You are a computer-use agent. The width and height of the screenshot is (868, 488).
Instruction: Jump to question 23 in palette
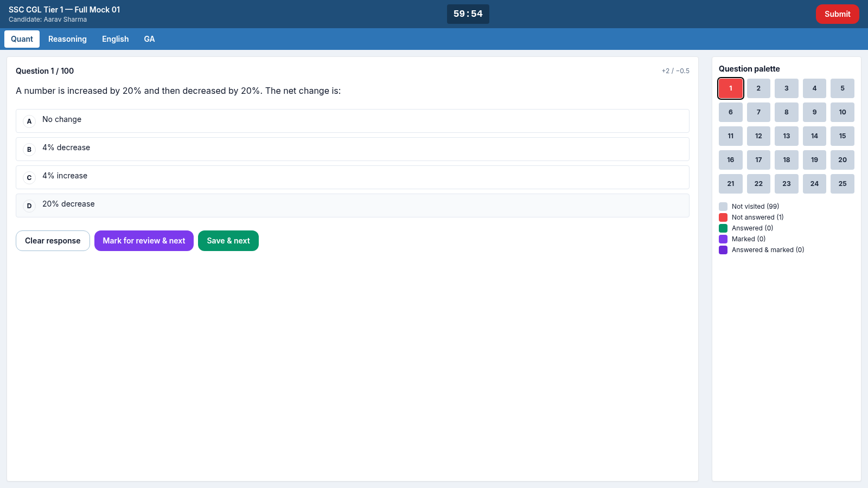coord(787,184)
